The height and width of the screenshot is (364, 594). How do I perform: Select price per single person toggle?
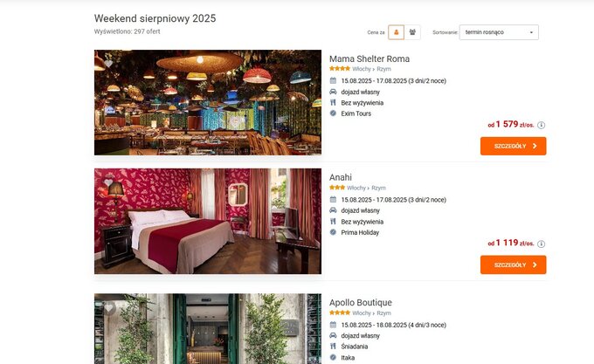click(396, 32)
